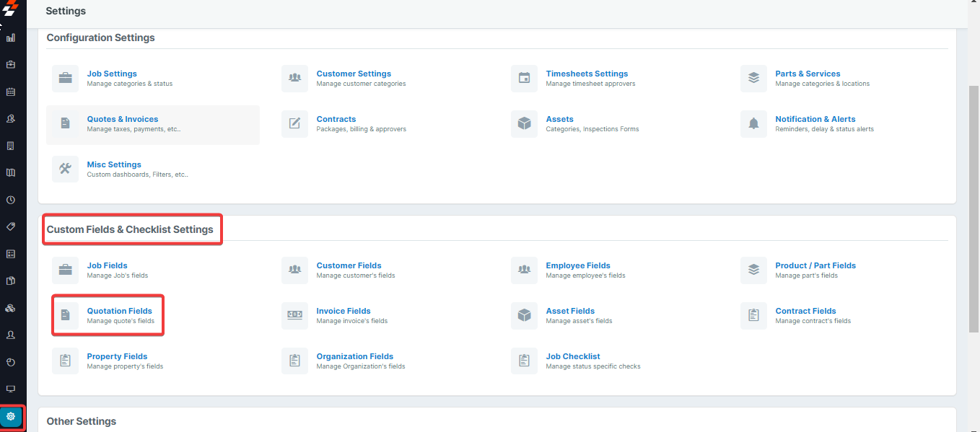Open Parts & Services settings
Image resolution: width=980 pixels, height=432 pixels.
pyautogui.click(x=807, y=74)
